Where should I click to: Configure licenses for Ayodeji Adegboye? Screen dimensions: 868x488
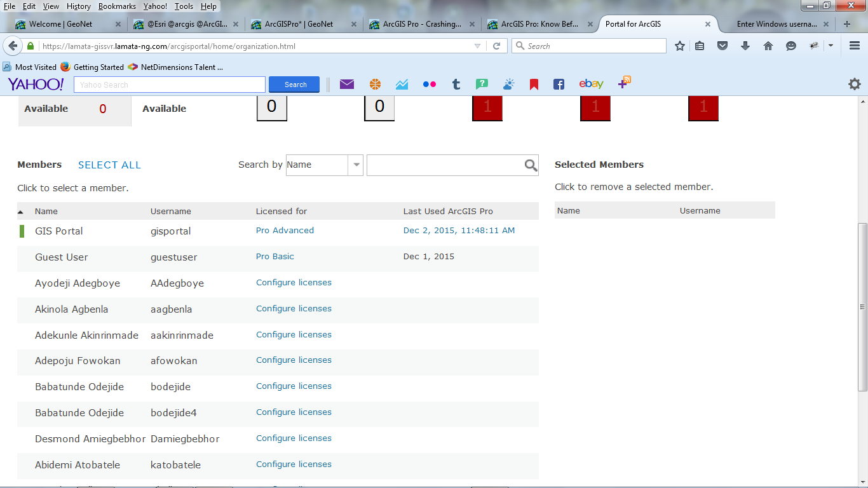294,283
